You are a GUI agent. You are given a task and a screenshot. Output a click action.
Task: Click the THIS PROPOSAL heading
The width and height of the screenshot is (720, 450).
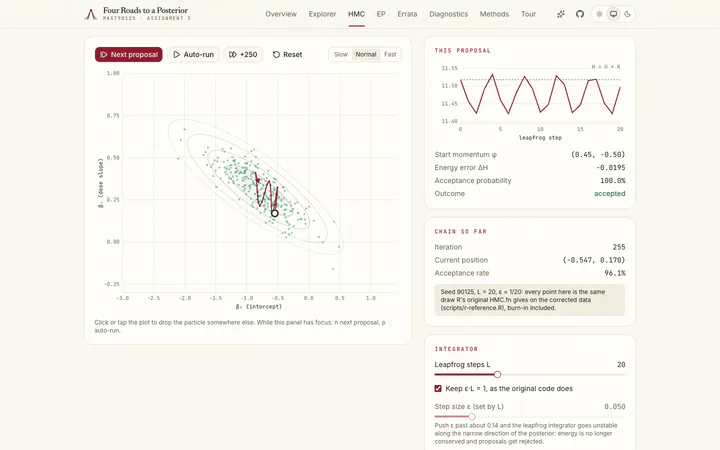click(x=462, y=51)
